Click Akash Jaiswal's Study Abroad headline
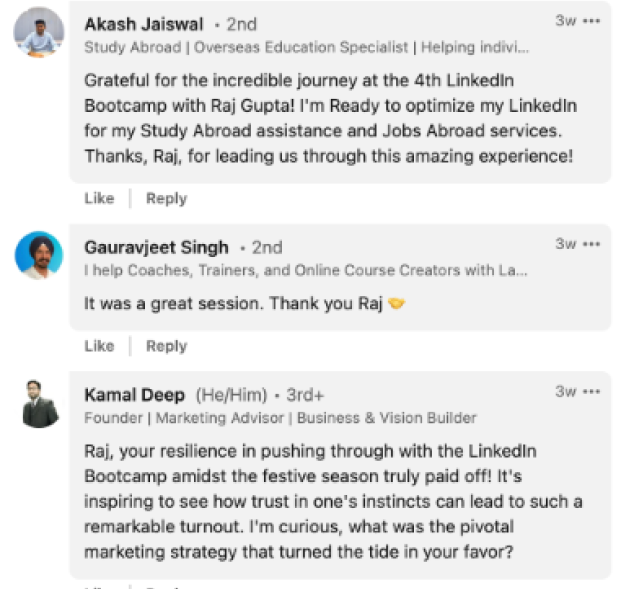The height and width of the screenshot is (589, 621). 307,47
